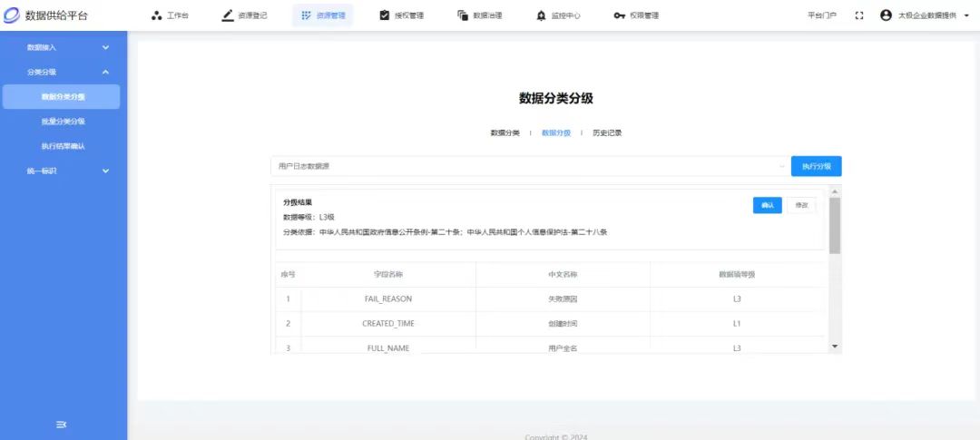Click the L3 level in FAIL_REASON row
The width and height of the screenshot is (980, 440).
click(x=738, y=298)
